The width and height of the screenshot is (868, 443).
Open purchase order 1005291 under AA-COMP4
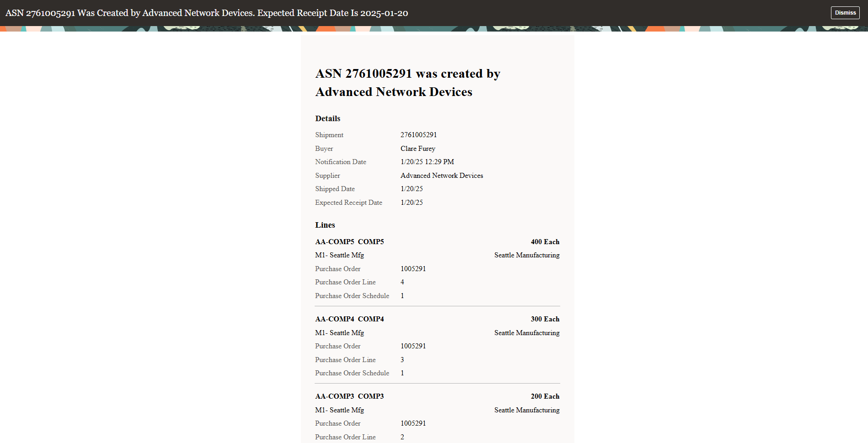(413, 346)
